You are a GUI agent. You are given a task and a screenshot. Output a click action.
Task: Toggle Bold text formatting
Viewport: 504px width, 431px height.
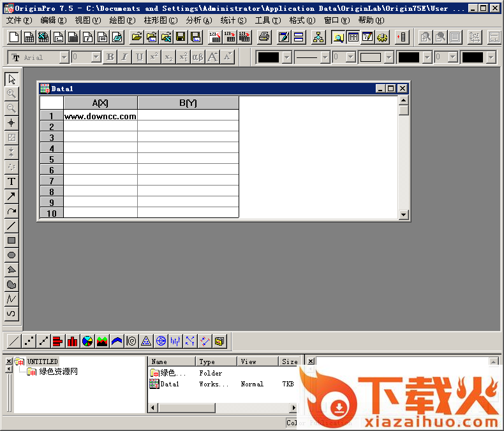(110, 57)
